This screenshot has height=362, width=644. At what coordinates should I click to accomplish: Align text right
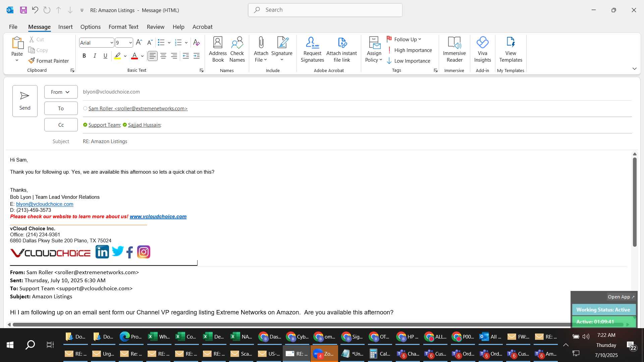click(174, 56)
